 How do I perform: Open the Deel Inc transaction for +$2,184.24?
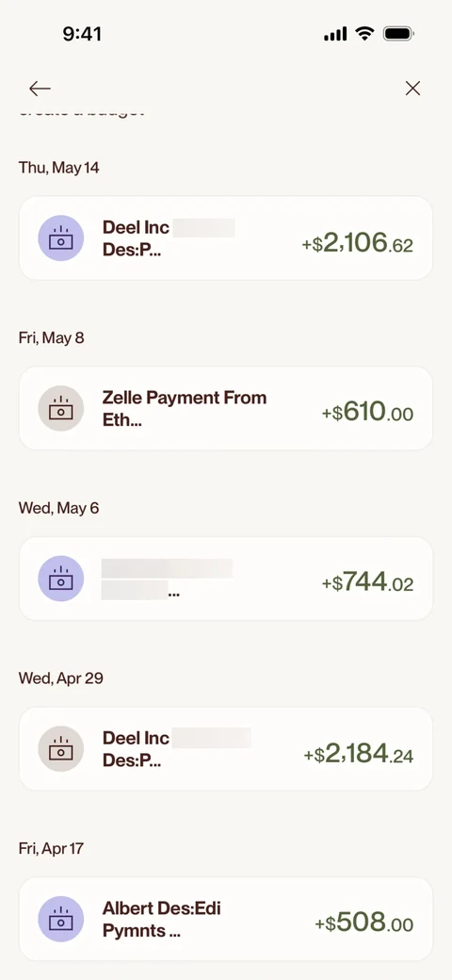226,749
